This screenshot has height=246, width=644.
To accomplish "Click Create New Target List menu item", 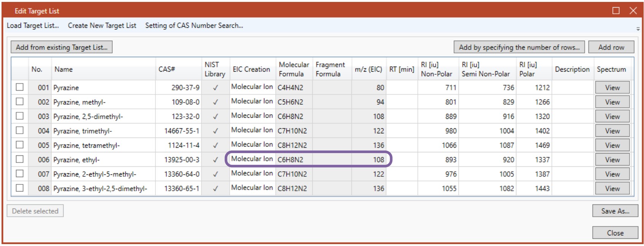I will (102, 26).
